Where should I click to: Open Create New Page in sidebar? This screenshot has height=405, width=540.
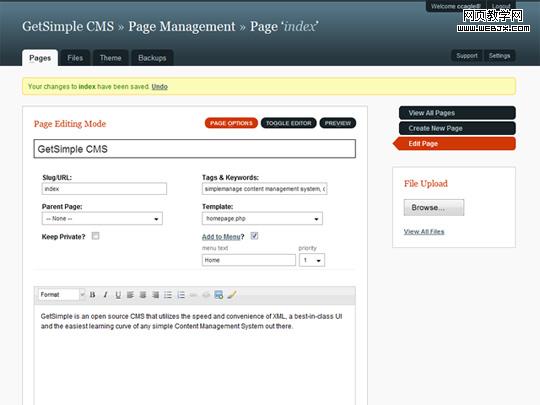tap(457, 128)
